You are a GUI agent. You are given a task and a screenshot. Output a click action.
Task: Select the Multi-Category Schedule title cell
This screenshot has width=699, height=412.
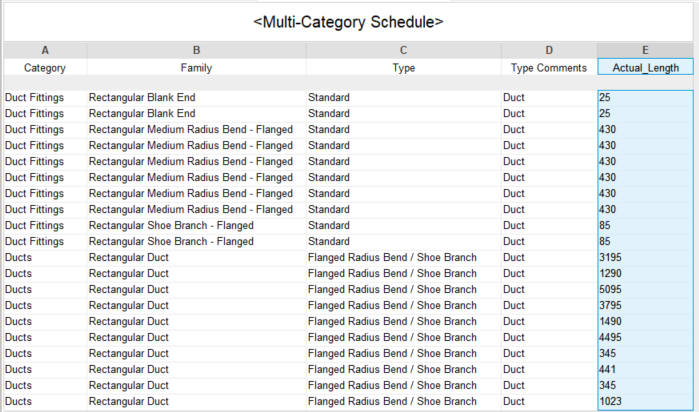coord(349,22)
